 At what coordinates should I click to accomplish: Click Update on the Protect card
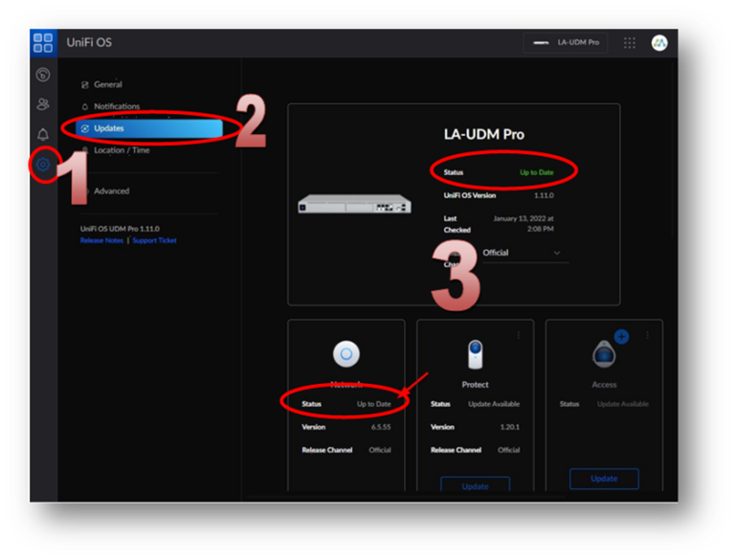[x=476, y=484]
